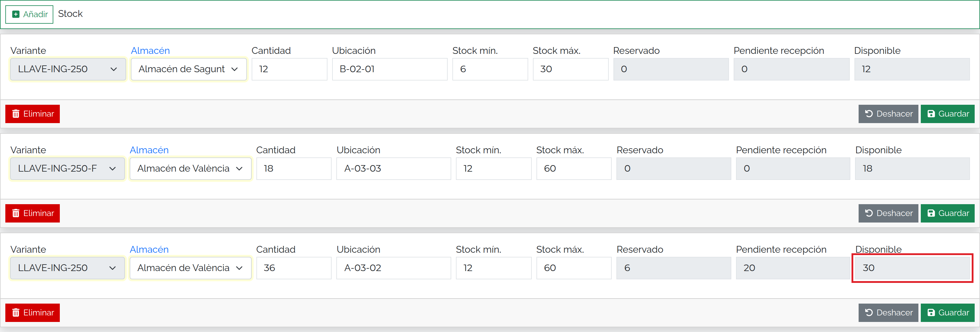Click the Cantidad field showing 36

click(294, 268)
